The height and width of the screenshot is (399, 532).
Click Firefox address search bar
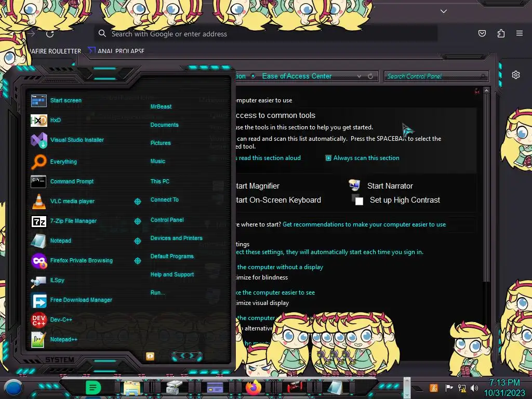coord(266,34)
